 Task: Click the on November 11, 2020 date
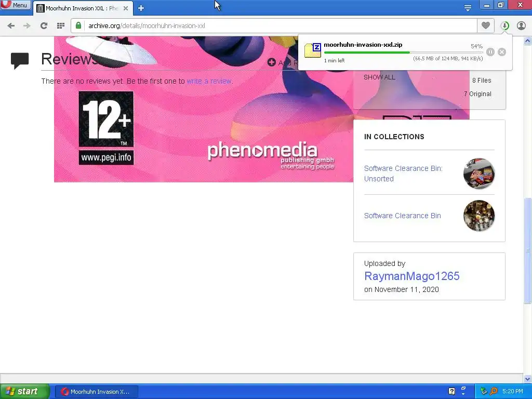[402, 289]
